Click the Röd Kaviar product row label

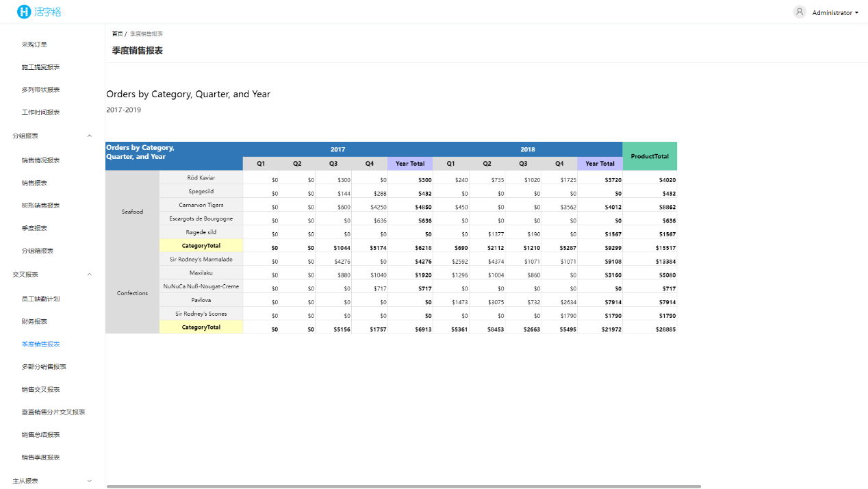(x=201, y=178)
